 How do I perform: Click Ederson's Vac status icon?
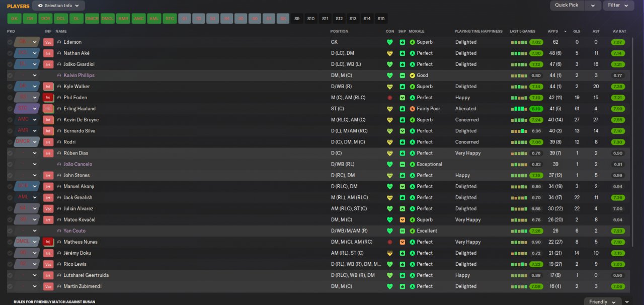tap(48, 42)
